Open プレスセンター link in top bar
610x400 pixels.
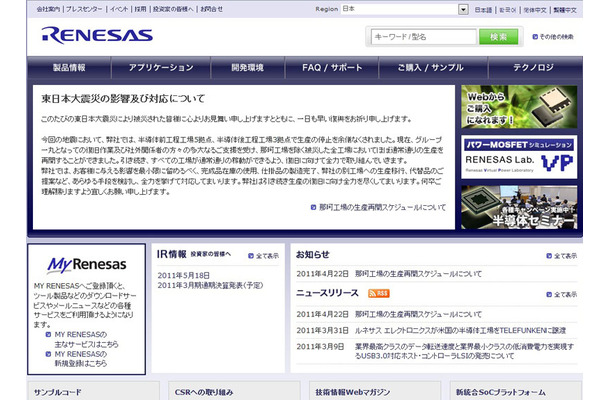coord(84,9)
